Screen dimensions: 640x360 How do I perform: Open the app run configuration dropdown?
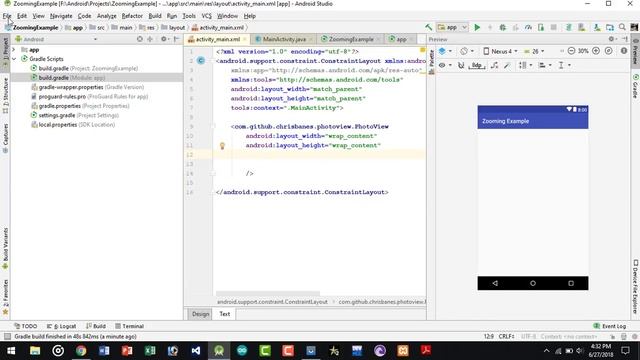452,27
